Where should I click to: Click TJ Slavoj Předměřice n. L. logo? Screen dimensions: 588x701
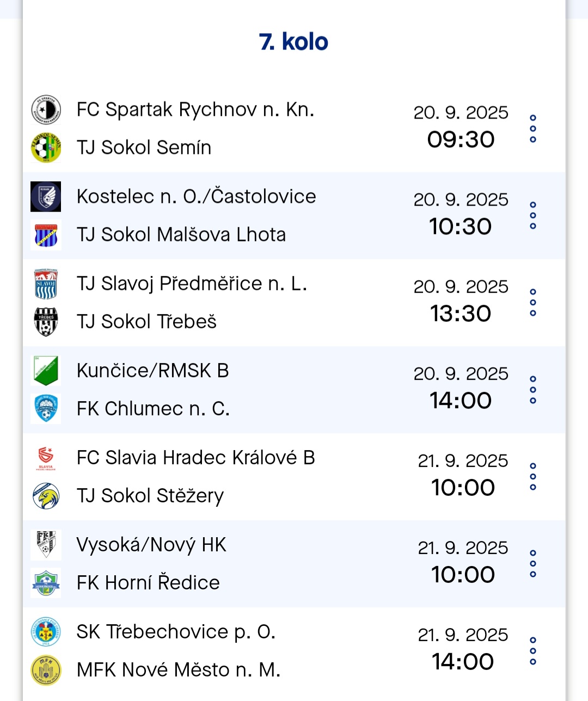click(46, 284)
